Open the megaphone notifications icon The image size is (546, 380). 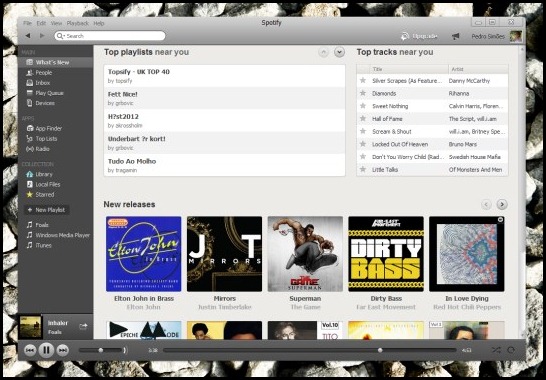(455, 36)
